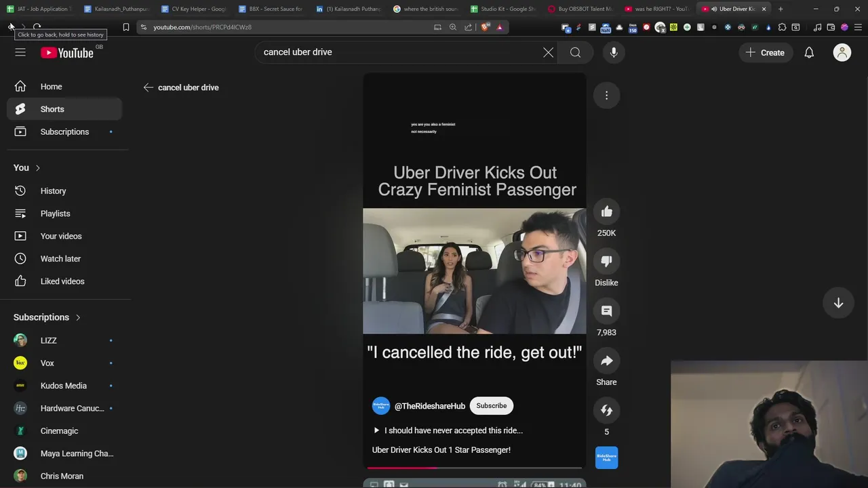Bookmark this page via bookmark icon
The height and width of the screenshot is (488, 868).
point(125,27)
